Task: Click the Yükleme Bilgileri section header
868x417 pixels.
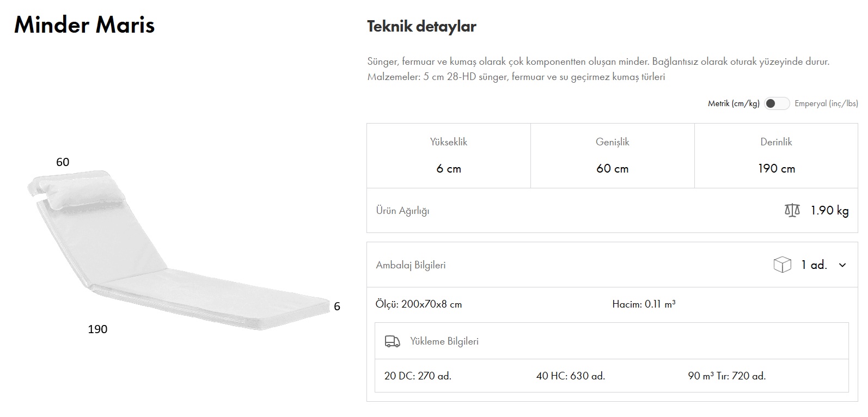Action: [x=444, y=341]
